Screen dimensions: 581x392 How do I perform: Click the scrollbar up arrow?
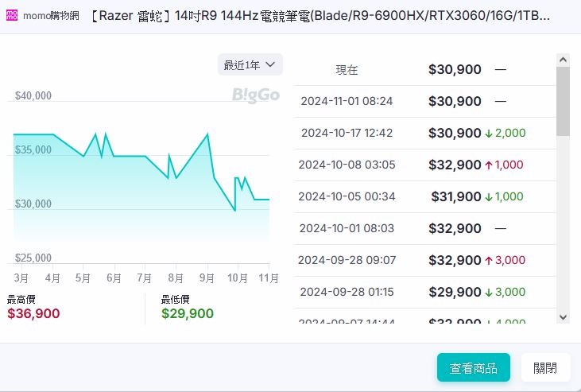[x=563, y=60]
